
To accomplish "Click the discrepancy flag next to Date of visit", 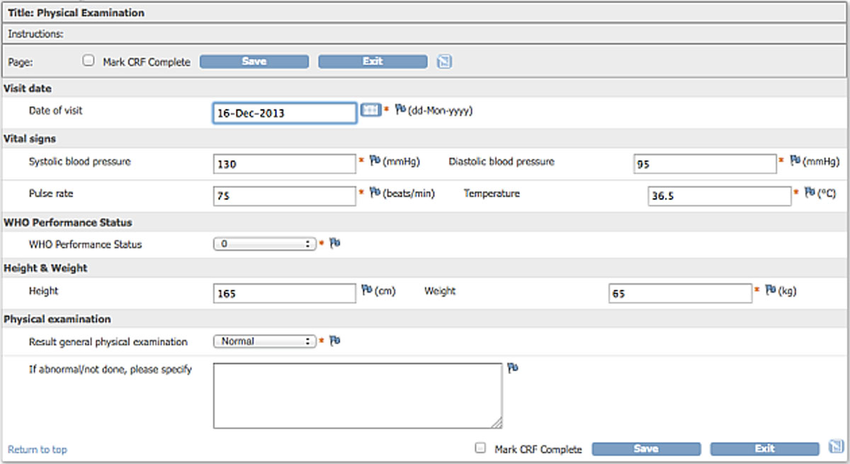I will click(x=400, y=109).
